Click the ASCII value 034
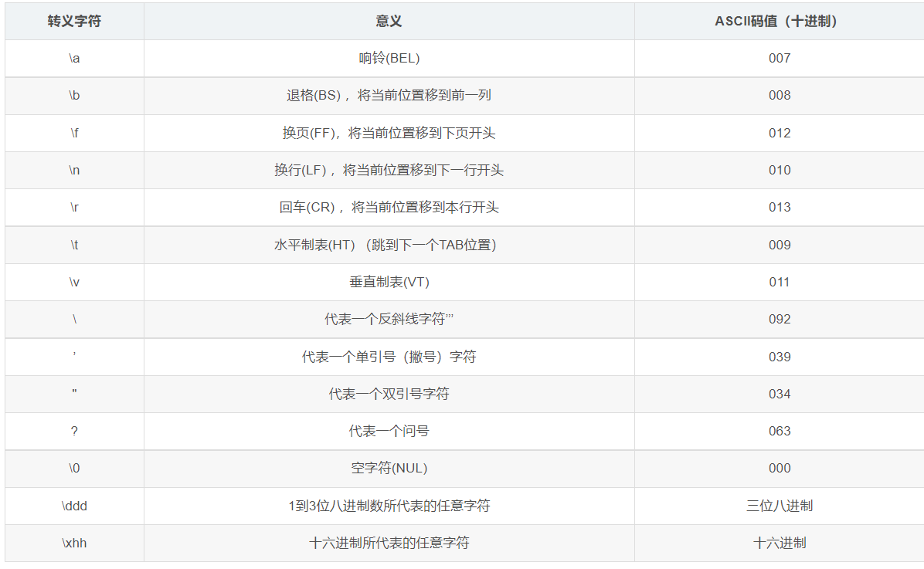The width and height of the screenshot is (924, 569). [779, 394]
